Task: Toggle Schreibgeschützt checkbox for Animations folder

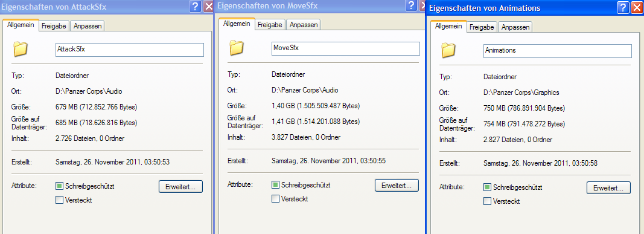Action: pos(487,187)
